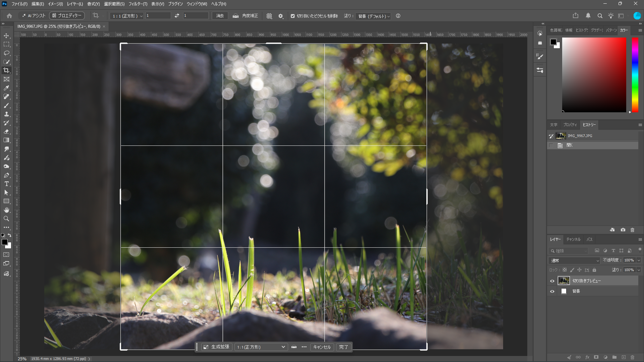Select the Clone Stamp tool

6,114
